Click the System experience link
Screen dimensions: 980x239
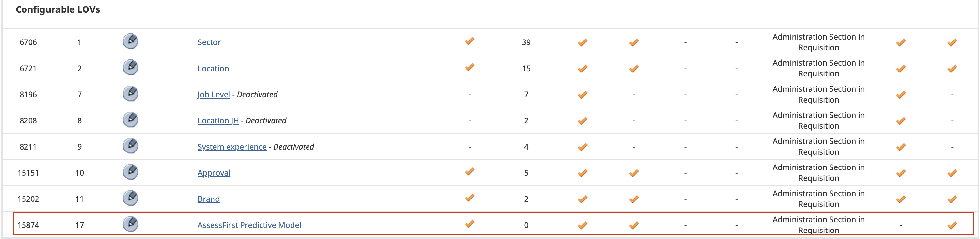point(232,147)
